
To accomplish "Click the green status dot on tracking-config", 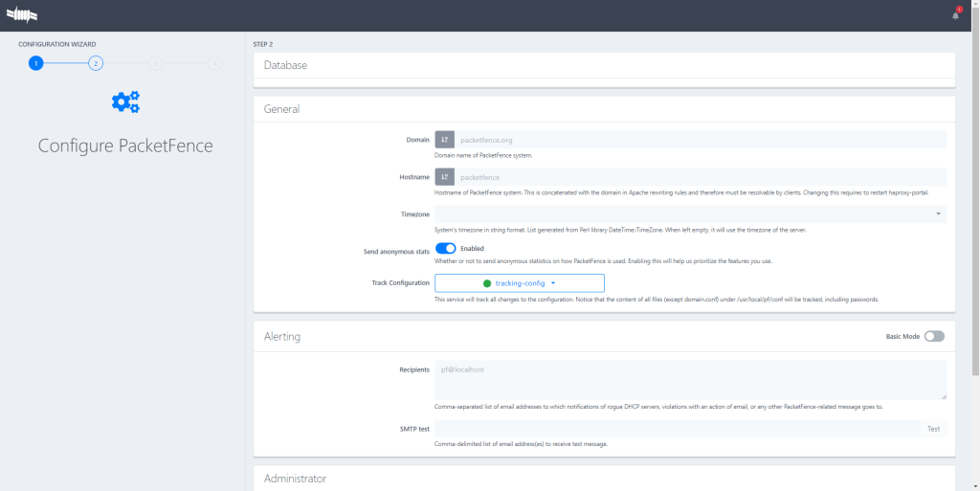I will [487, 283].
